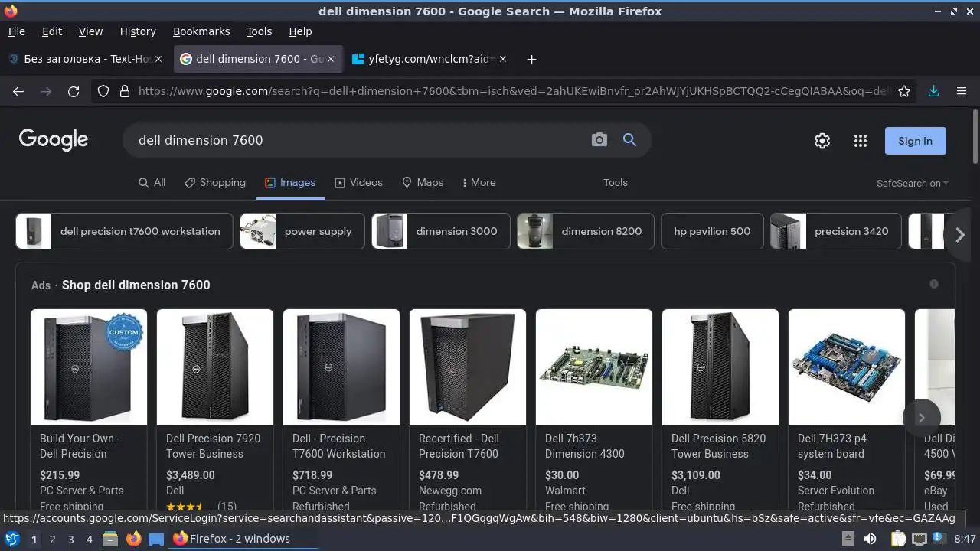Switch to the All results tab

(152, 182)
